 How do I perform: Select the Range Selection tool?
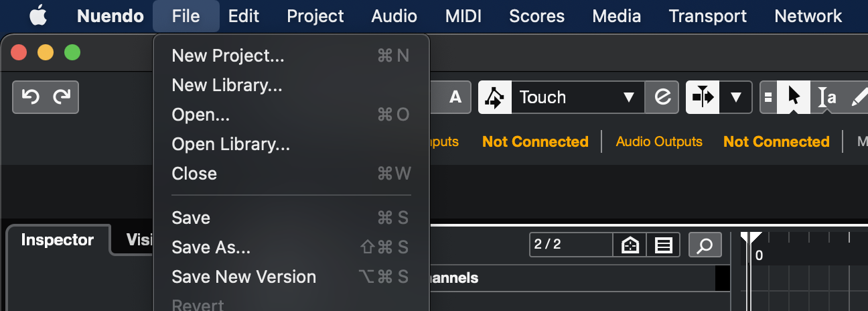pyautogui.click(x=827, y=97)
